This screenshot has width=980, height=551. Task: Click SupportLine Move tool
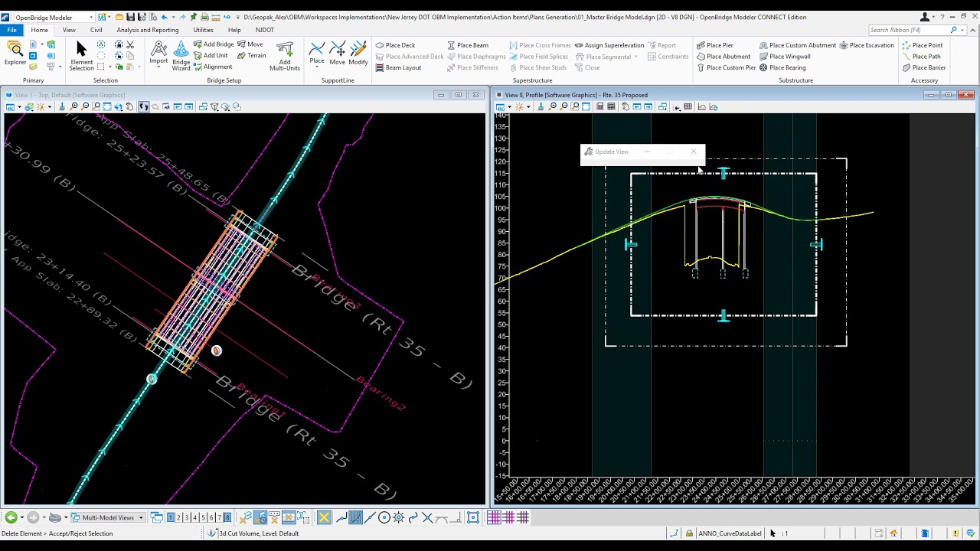click(338, 54)
